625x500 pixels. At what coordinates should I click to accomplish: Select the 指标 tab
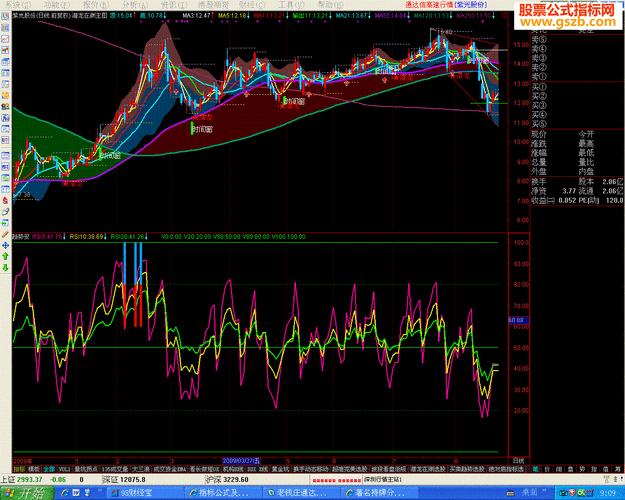(19, 469)
